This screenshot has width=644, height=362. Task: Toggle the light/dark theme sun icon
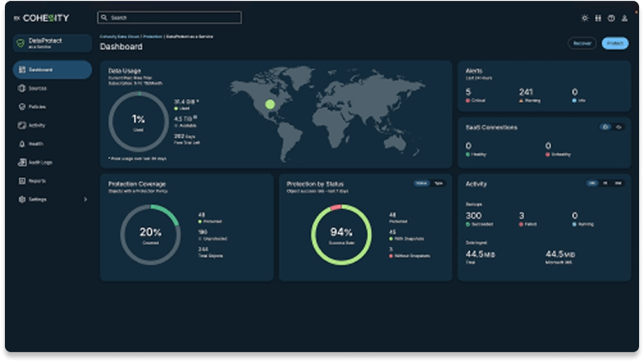pos(584,18)
